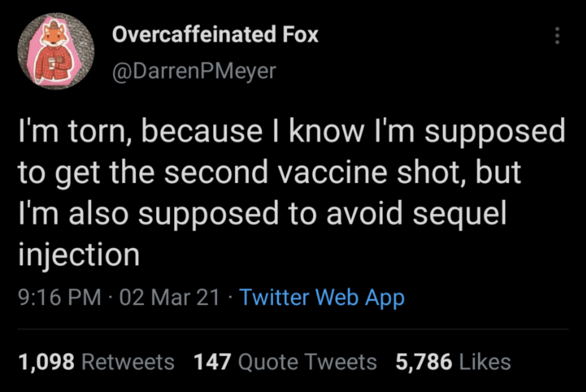View the 1,098 retweets count
The image size is (586, 392).
tap(46, 362)
